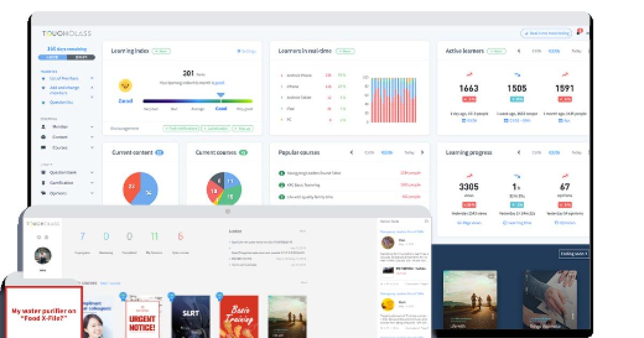Screen dimensions: 644x338
Task: Click the Certification icon in the sidebar
Action: coord(43,182)
